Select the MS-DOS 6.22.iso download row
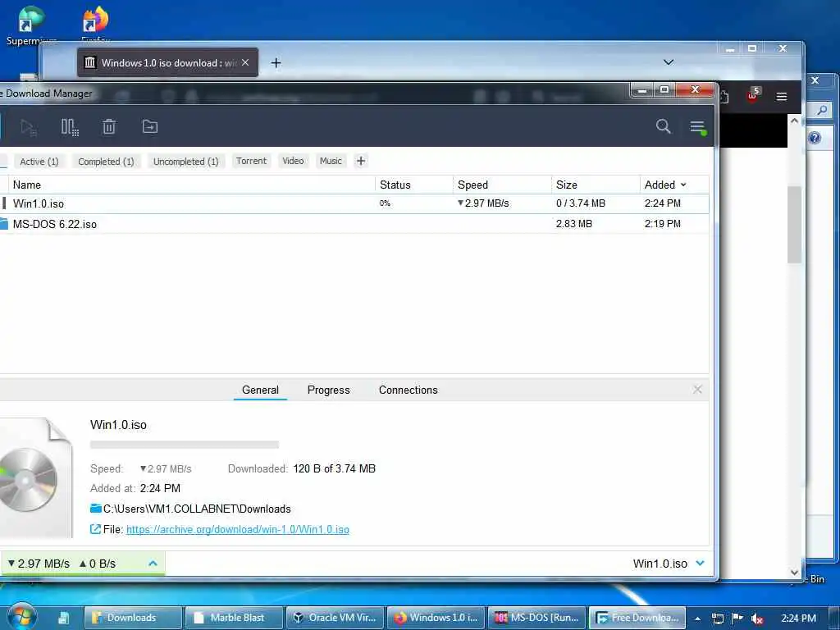 point(354,224)
